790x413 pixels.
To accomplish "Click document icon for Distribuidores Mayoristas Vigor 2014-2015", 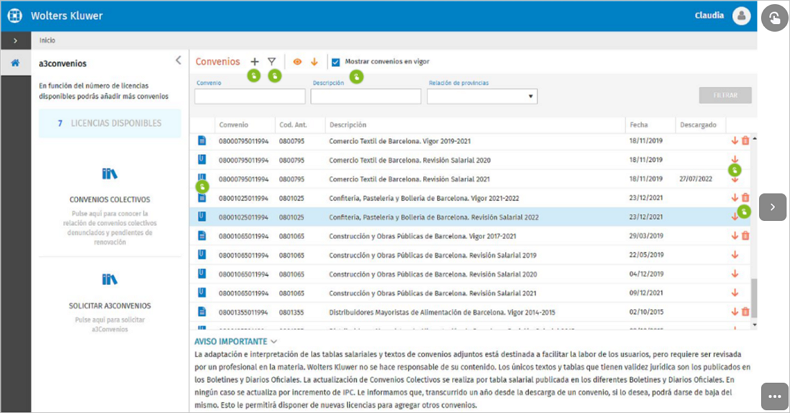I will point(202,312).
